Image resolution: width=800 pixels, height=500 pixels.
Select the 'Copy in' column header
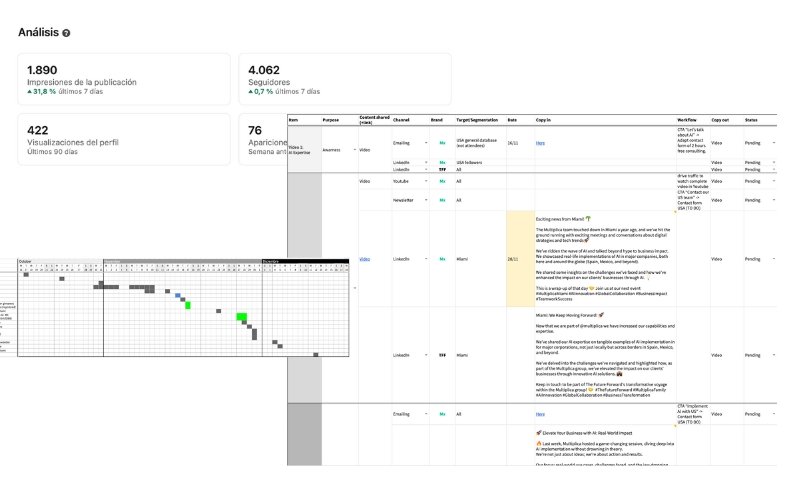(x=543, y=120)
